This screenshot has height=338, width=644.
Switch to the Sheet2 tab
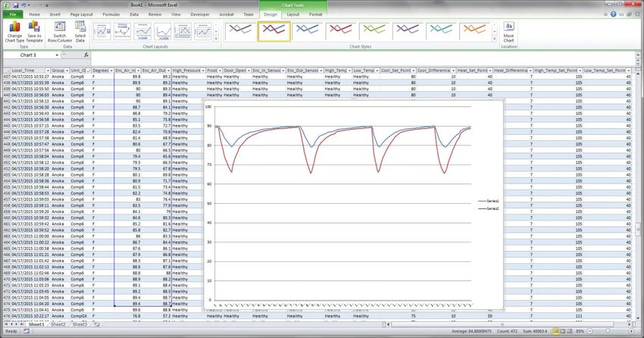click(x=58, y=324)
